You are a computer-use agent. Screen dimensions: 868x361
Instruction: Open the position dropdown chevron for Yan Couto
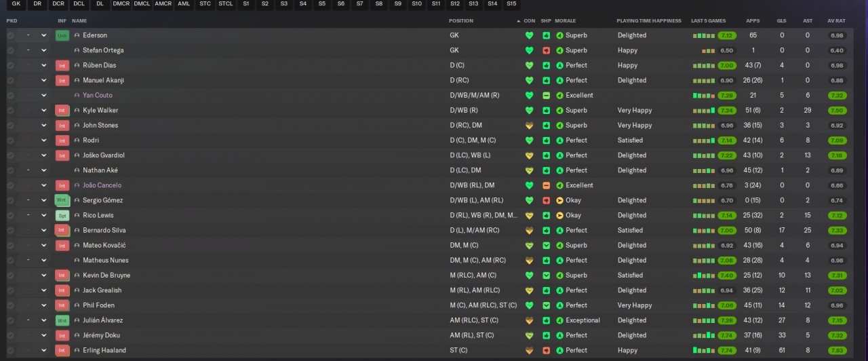point(44,95)
